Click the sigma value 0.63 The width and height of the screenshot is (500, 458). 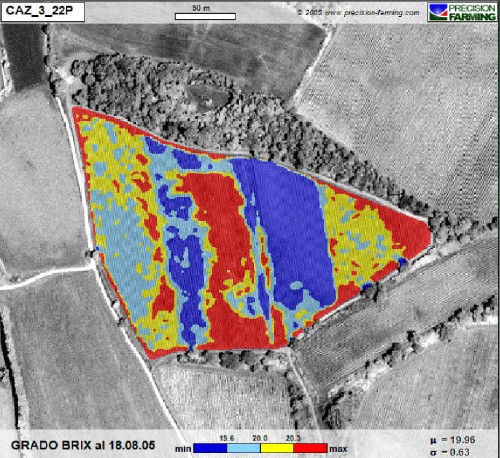(x=460, y=453)
